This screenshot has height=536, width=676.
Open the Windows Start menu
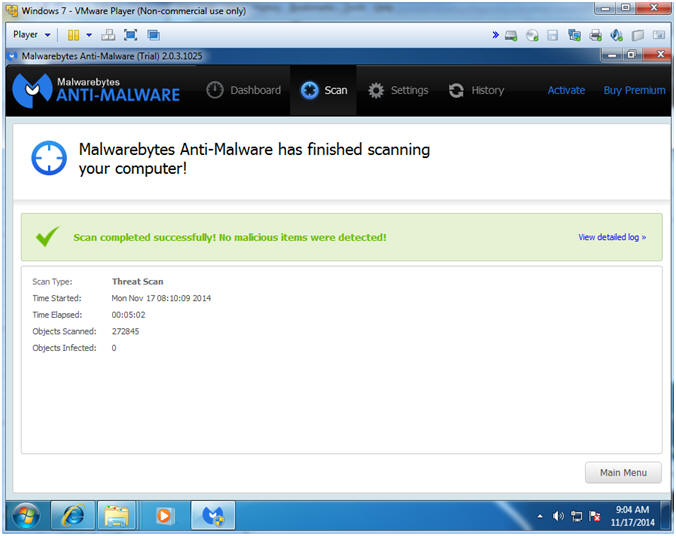coord(26,515)
